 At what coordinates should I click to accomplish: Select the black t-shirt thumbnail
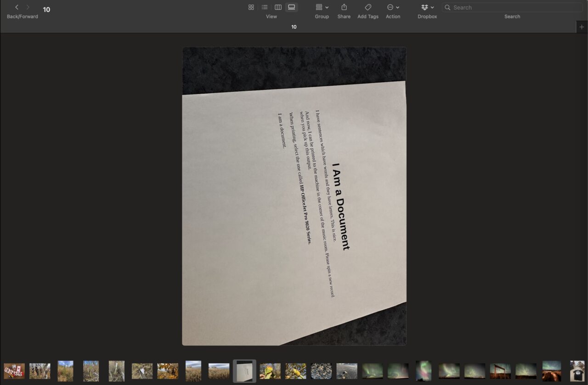pyautogui.click(x=577, y=371)
